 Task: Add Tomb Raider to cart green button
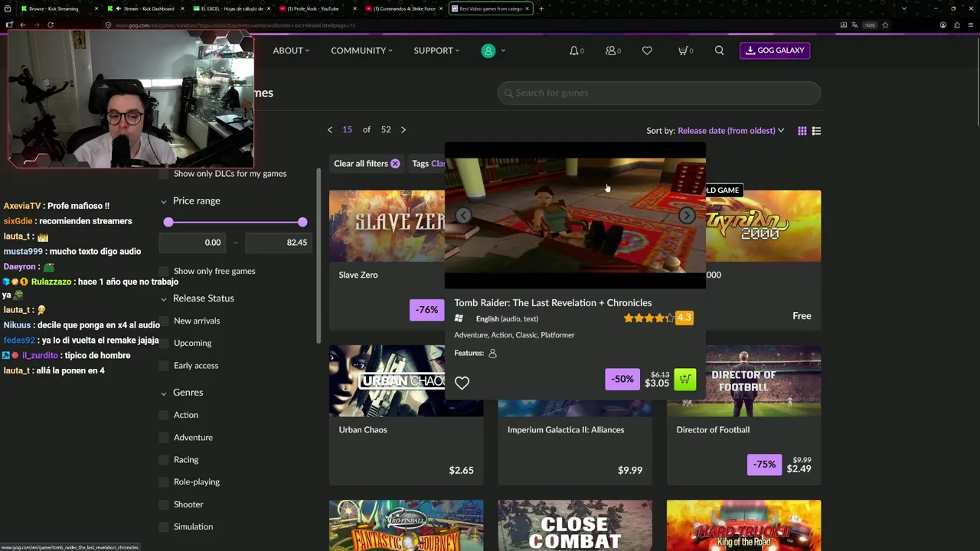click(x=685, y=380)
